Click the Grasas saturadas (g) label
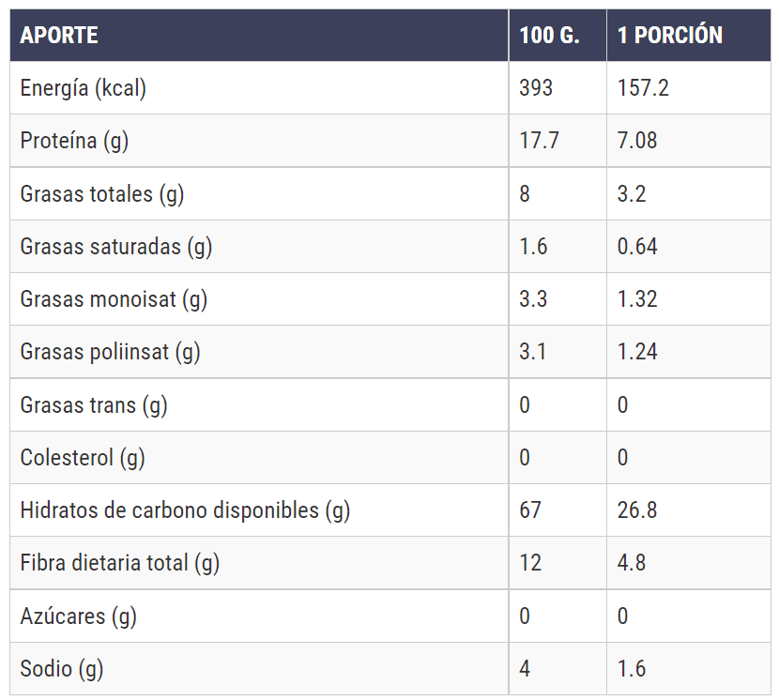This screenshot has width=779, height=700. [115, 247]
